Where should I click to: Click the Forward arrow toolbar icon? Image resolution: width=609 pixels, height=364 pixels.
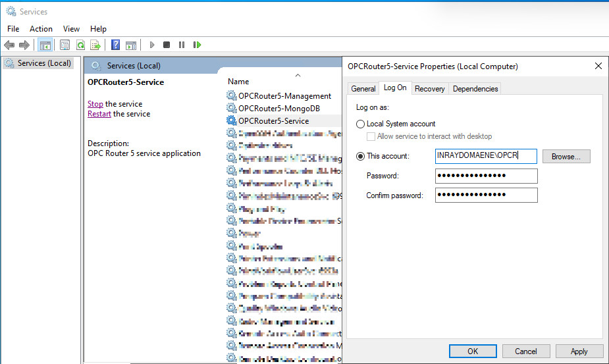(x=24, y=45)
